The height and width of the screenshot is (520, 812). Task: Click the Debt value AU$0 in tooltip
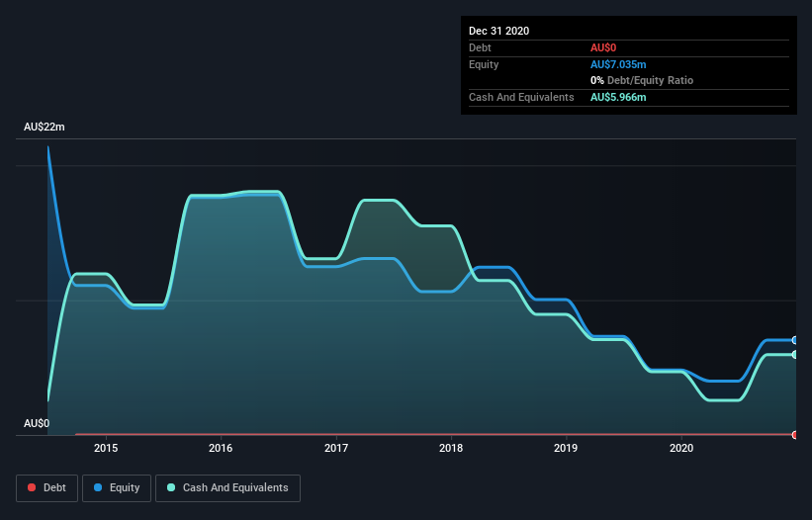[x=603, y=48]
